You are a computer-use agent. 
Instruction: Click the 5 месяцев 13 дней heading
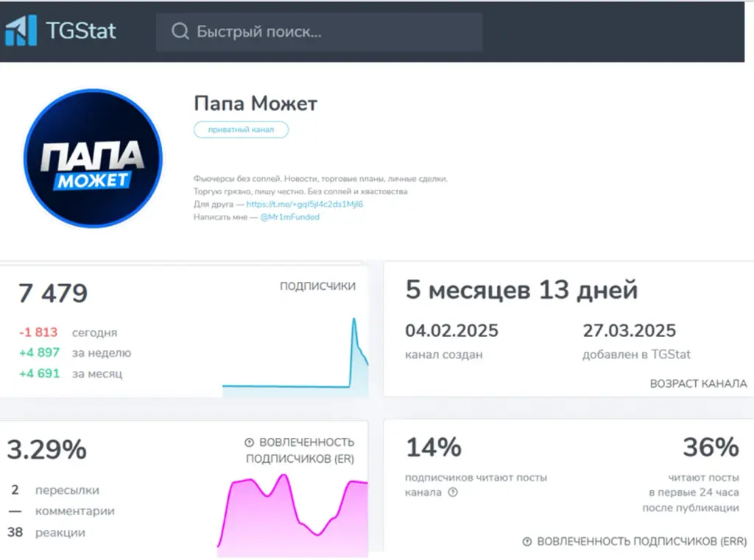click(x=521, y=290)
